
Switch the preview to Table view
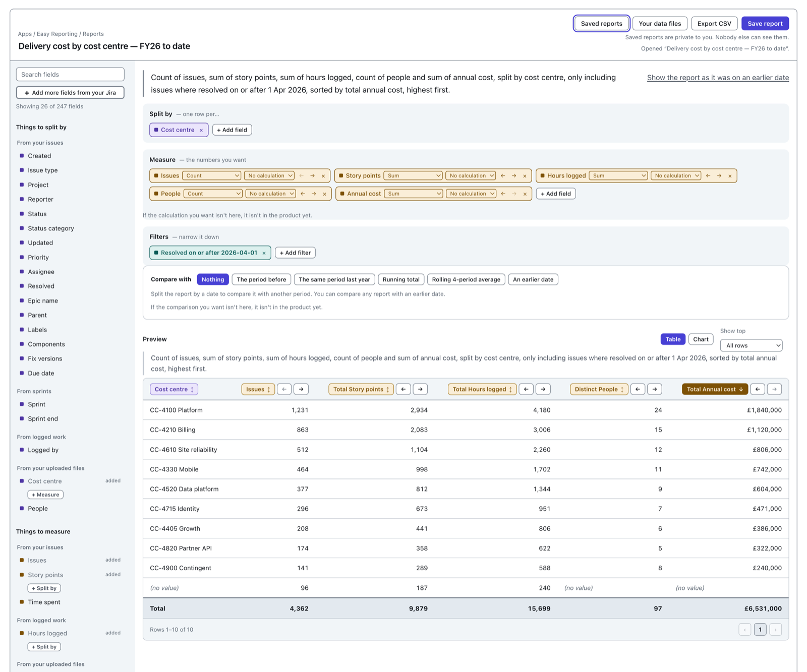coord(673,339)
